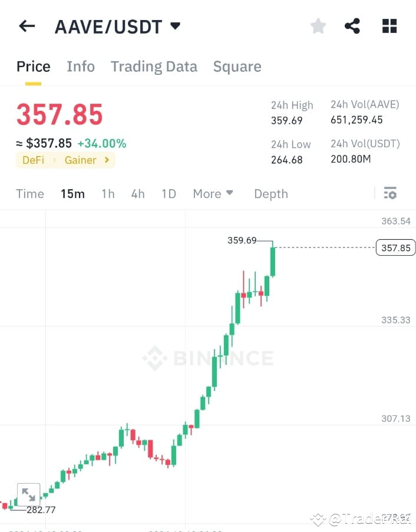Navigate back using the arrow icon

tap(26, 25)
